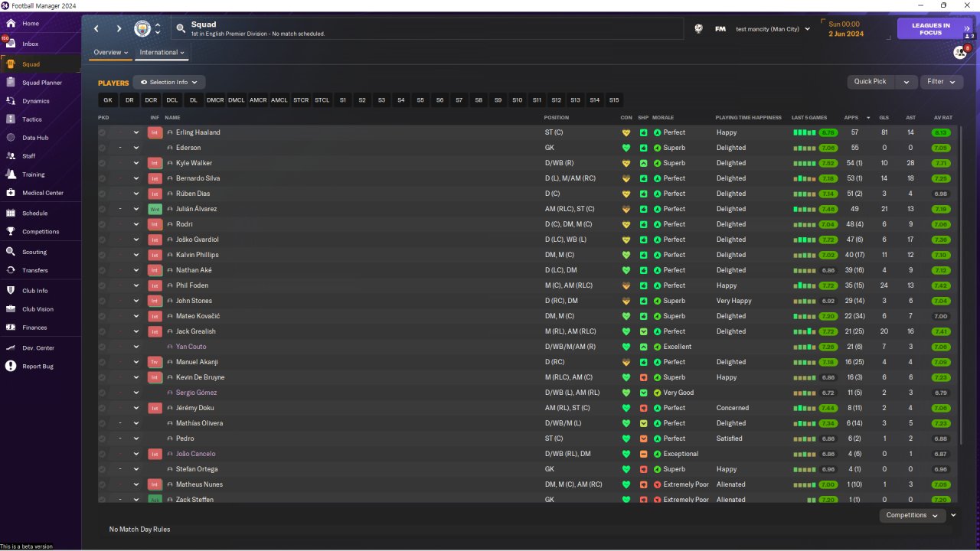Open the Dev. Center icon
The width and height of the screenshot is (980, 551).
click(11, 348)
